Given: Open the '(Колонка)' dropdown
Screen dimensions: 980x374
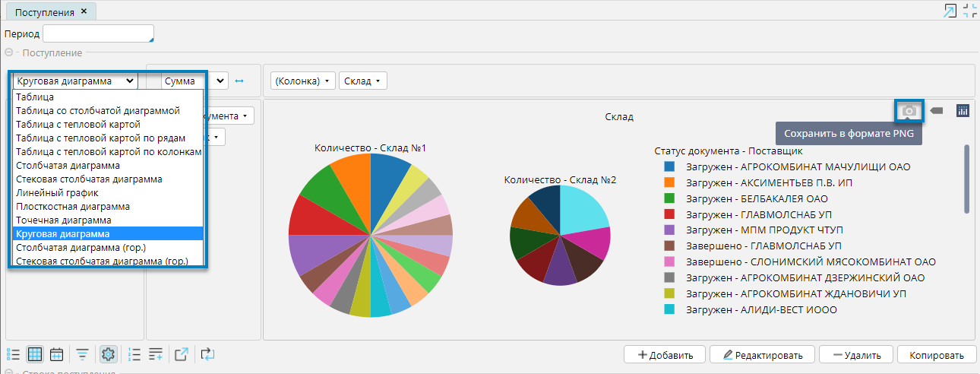Looking at the screenshot, I should pyautogui.click(x=302, y=81).
